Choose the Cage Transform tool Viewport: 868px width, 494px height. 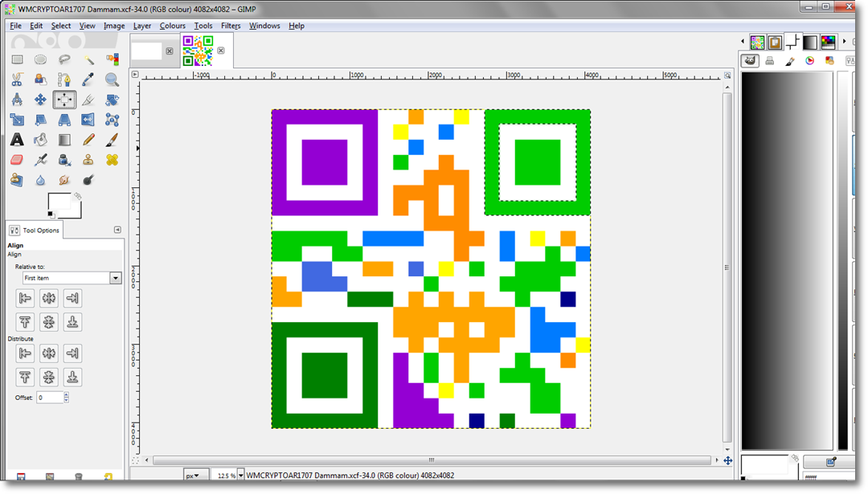click(x=112, y=120)
